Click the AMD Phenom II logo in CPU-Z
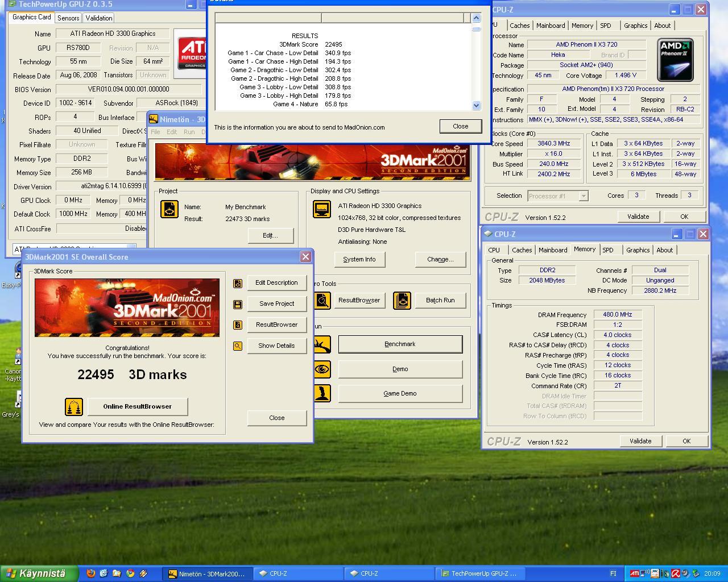728x582 pixels. [x=675, y=60]
